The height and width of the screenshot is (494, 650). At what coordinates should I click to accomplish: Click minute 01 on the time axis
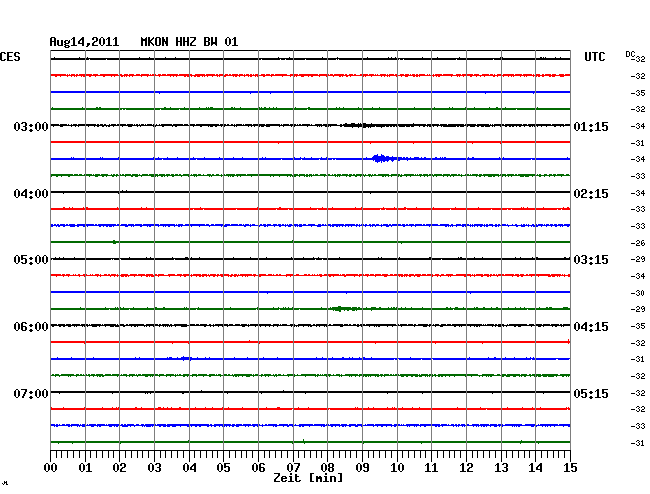[x=85, y=468]
